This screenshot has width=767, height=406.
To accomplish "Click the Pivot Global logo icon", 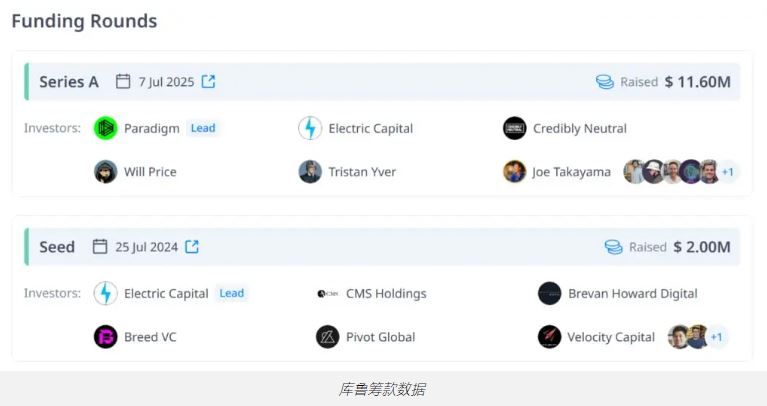I will (x=328, y=337).
